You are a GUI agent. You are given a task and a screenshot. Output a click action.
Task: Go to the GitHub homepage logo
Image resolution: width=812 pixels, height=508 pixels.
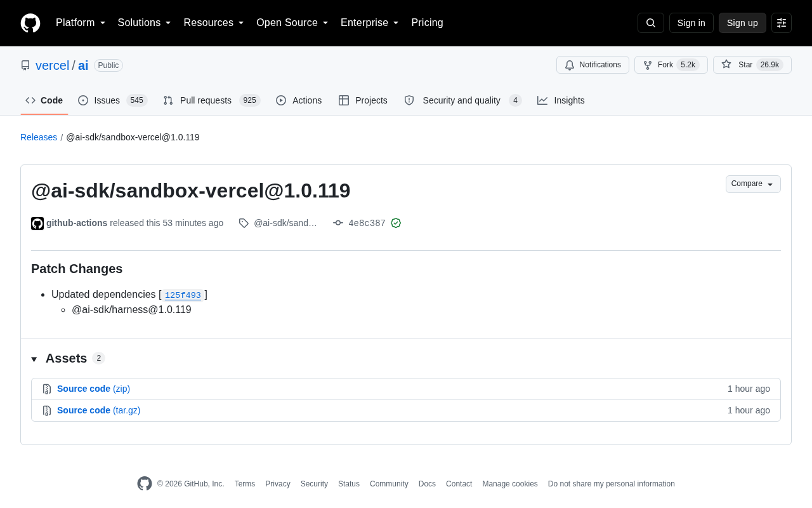click(30, 23)
